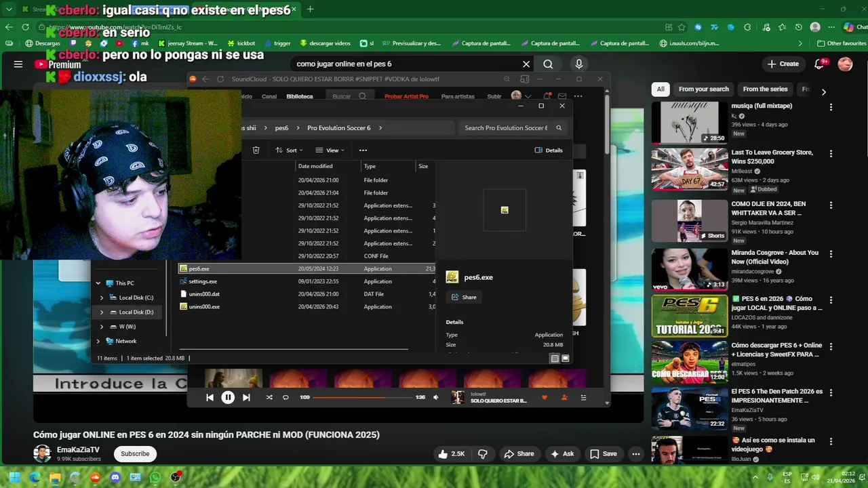Sort by Type column header

pos(387,166)
